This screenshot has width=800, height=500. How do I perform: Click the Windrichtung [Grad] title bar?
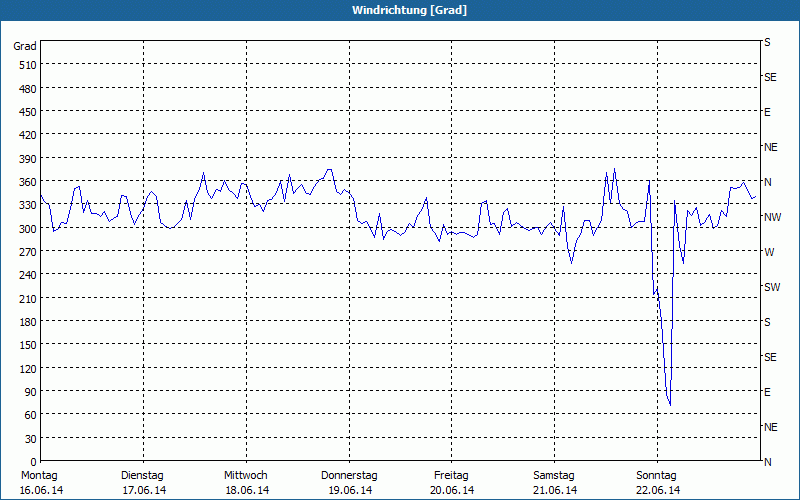point(400,10)
